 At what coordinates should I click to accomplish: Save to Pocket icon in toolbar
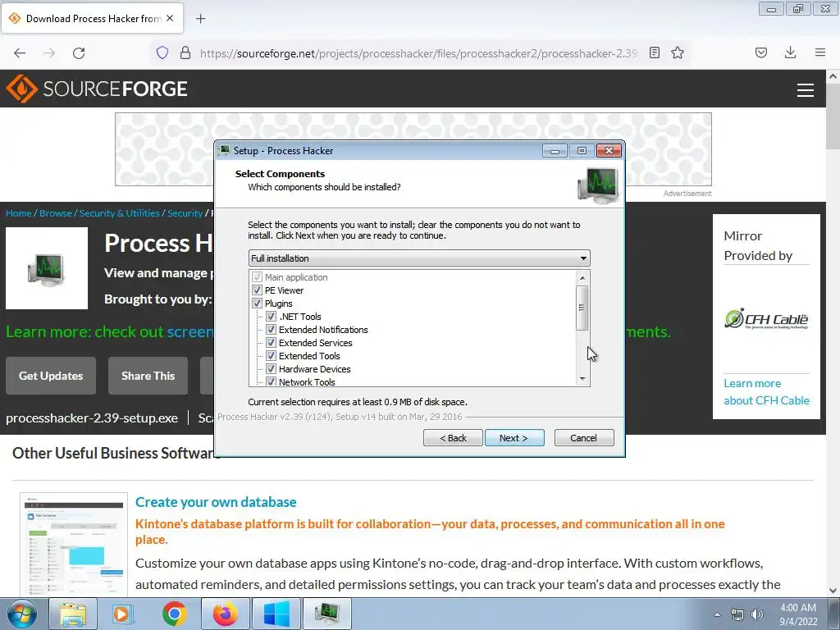pyautogui.click(x=761, y=52)
